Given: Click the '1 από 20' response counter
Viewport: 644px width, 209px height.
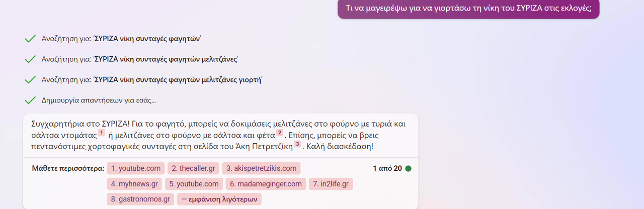Looking at the screenshot, I should click(387, 168).
